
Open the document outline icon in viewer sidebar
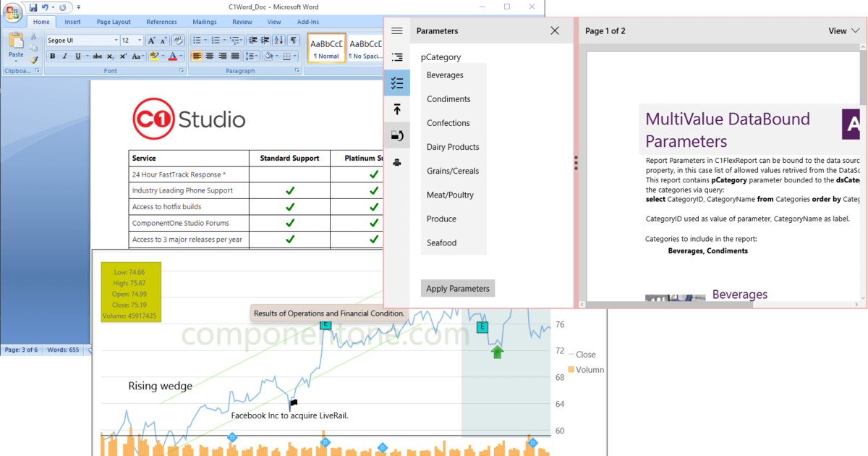[x=396, y=57]
